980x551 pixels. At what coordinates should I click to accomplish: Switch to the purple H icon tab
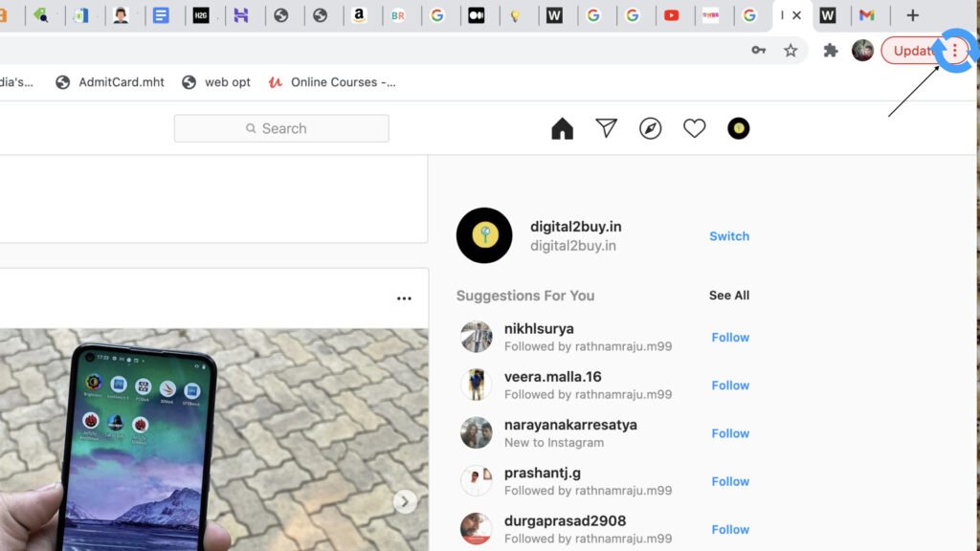(x=241, y=15)
